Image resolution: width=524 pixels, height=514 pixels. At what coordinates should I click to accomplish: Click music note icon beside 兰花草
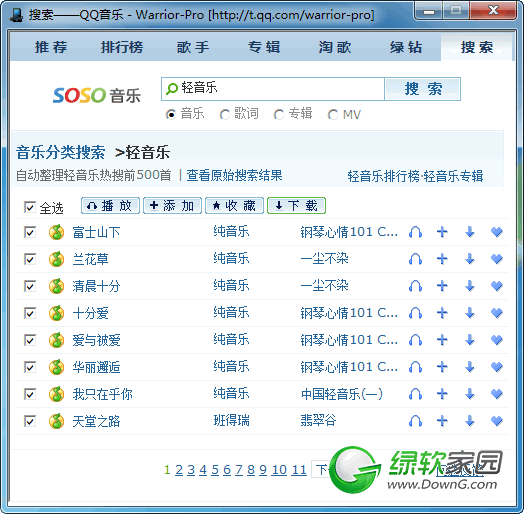pyautogui.click(x=56, y=259)
